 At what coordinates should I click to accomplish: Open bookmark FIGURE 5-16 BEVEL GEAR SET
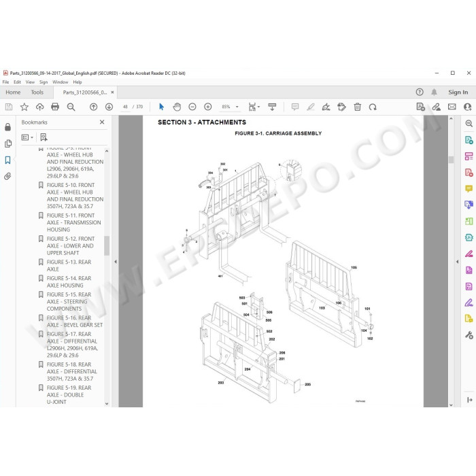click(74, 322)
